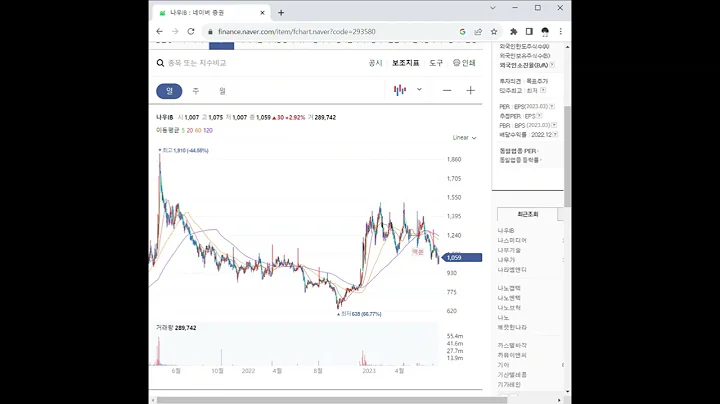This screenshot has height=404, width=720.
Task: Open the 공시 disclosures menu
Action: click(x=375, y=63)
